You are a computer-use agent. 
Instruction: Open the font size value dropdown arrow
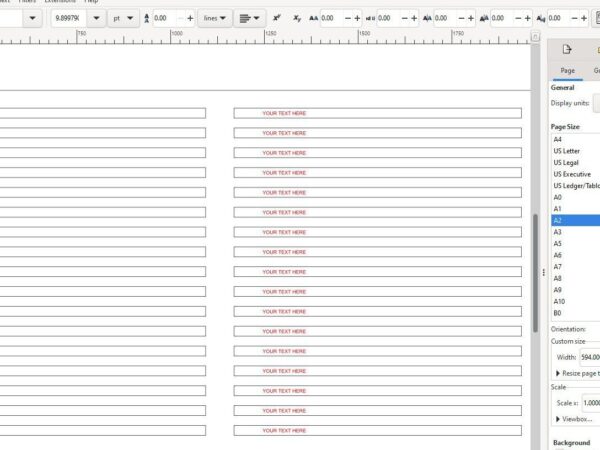[x=97, y=18]
